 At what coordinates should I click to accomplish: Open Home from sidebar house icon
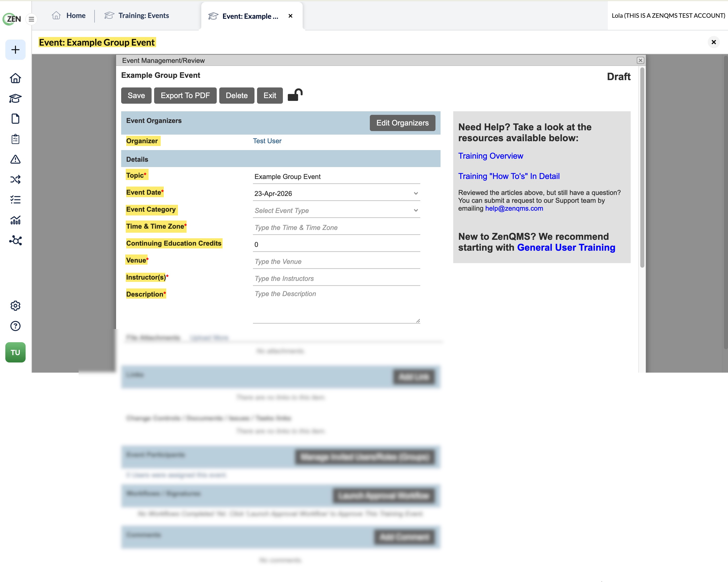pyautogui.click(x=15, y=78)
